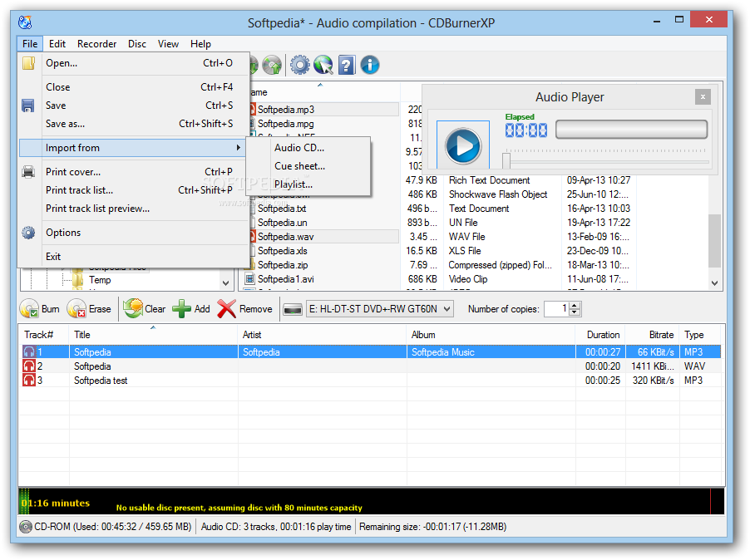Viewport: 750px width, 560px height.
Task: Click the headphone icon of track 2
Action: click(29, 366)
